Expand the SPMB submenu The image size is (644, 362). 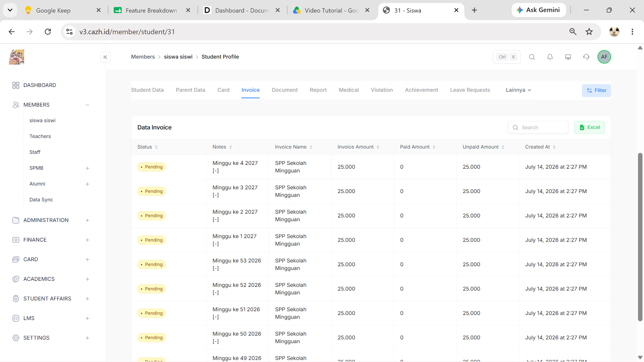(87, 168)
